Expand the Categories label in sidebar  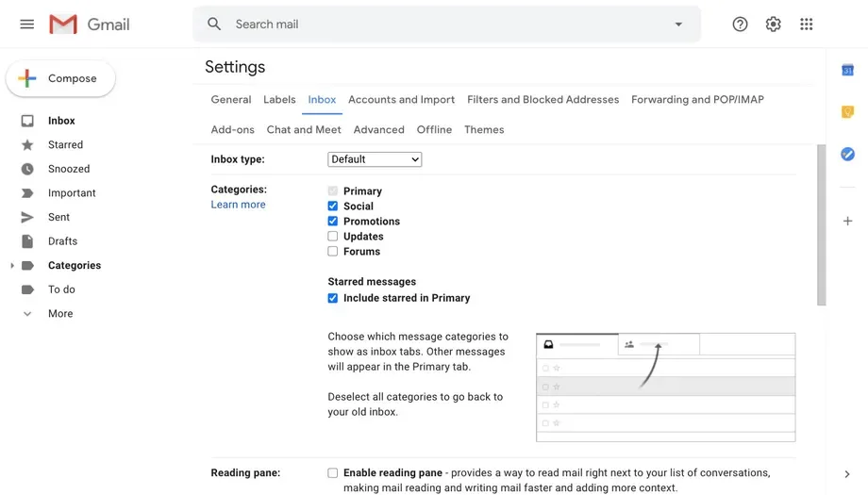(12, 266)
